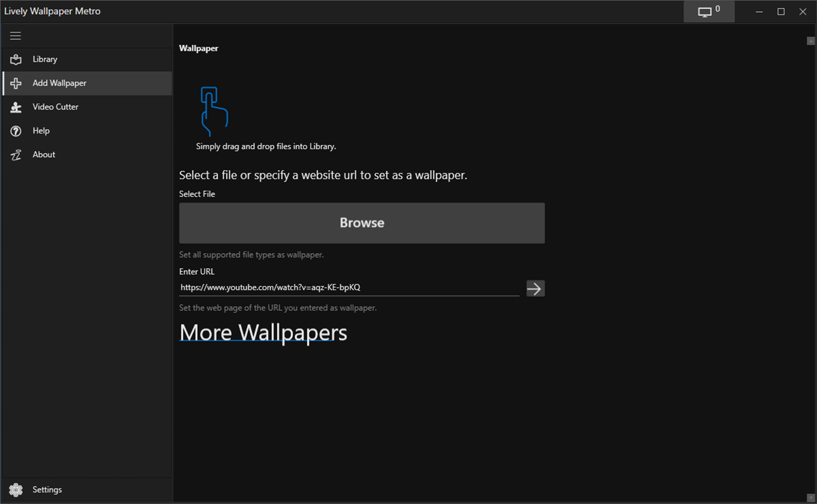Click the Browse button to select a file
The image size is (817, 504).
[x=362, y=223]
